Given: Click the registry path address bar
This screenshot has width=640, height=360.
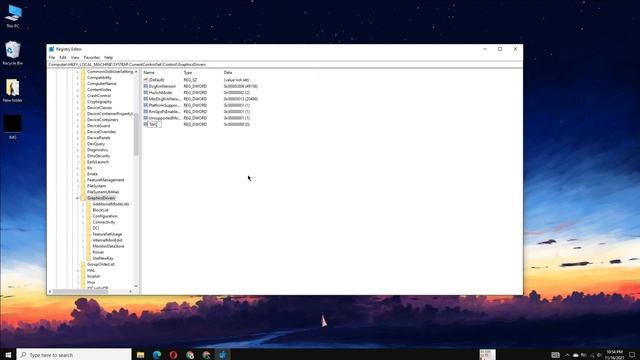Looking at the screenshot, I should tap(285, 64).
